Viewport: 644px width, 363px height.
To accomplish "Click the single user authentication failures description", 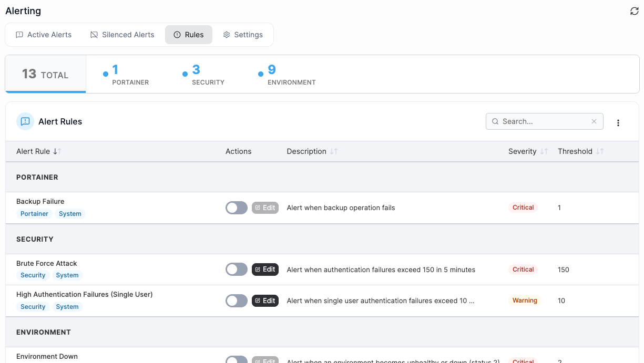I will click(x=381, y=300).
